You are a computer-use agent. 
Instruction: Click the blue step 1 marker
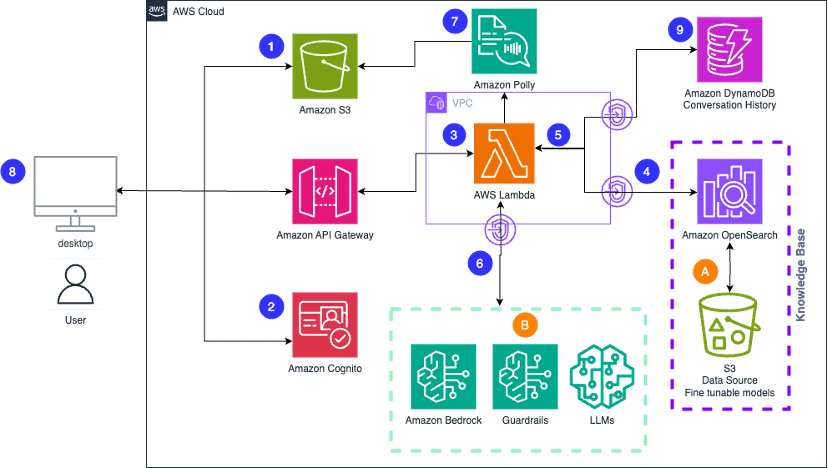coord(270,44)
